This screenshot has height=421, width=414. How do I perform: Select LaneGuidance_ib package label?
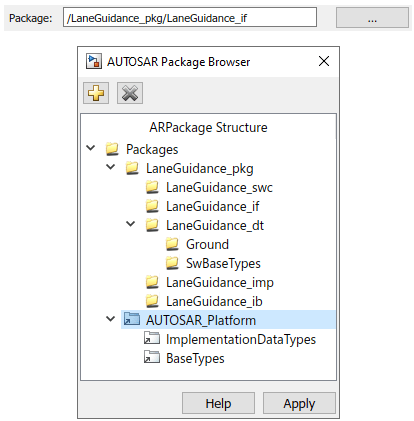pos(214,301)
